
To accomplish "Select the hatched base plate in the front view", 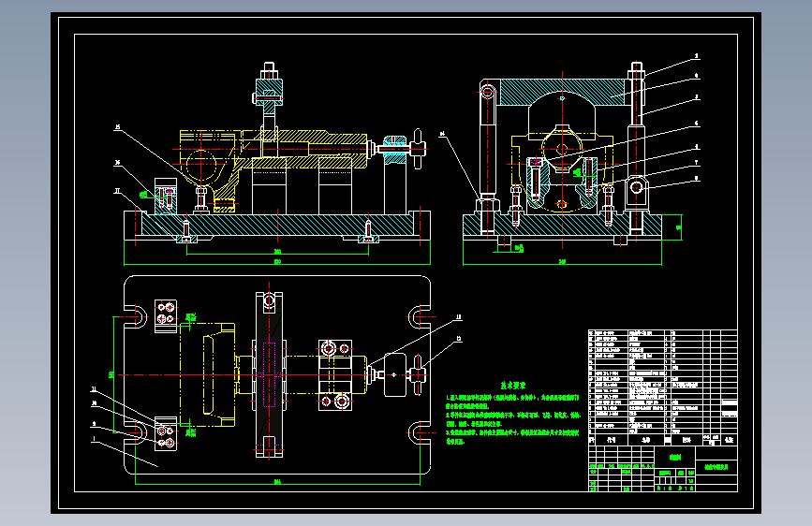I will coord(277,226).
